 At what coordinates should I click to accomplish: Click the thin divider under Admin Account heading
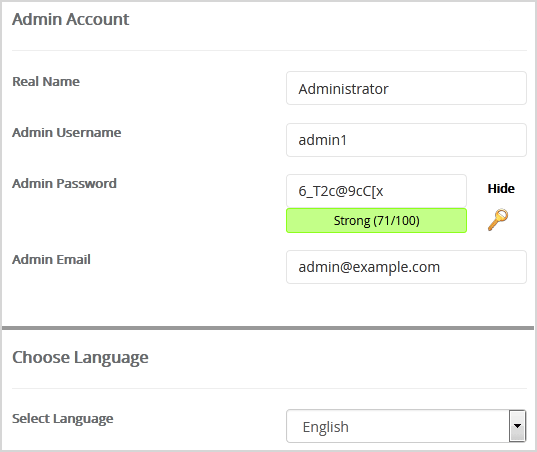coord(269,51)
